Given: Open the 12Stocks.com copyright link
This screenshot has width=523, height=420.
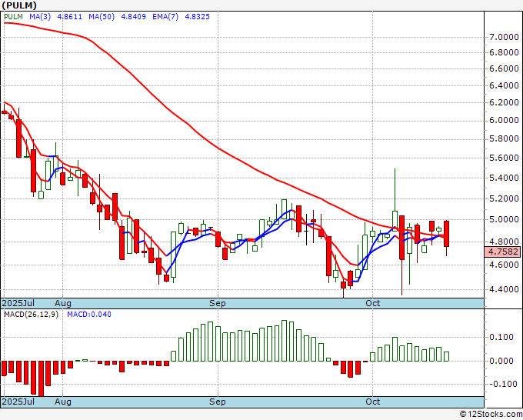Looking at the screenshot, I should [491, 414].
